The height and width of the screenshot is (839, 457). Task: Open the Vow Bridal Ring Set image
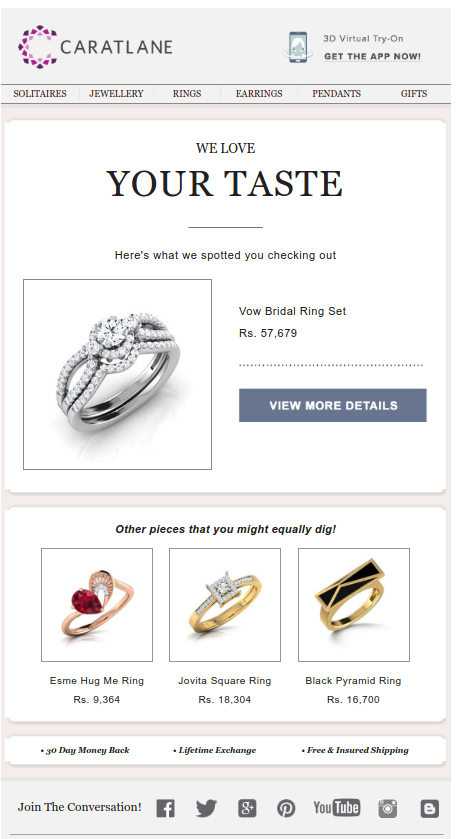tap(117, 375)
